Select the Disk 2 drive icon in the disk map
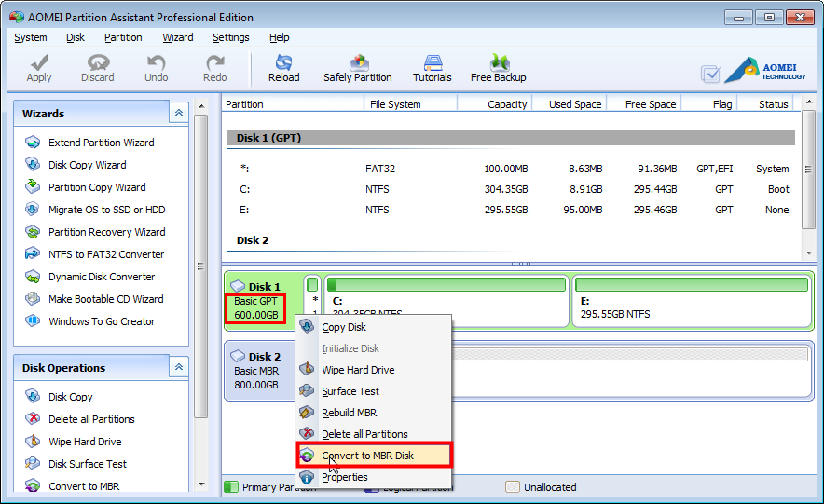This screenshot has height=504, width=824. click(x=238, y=356)
